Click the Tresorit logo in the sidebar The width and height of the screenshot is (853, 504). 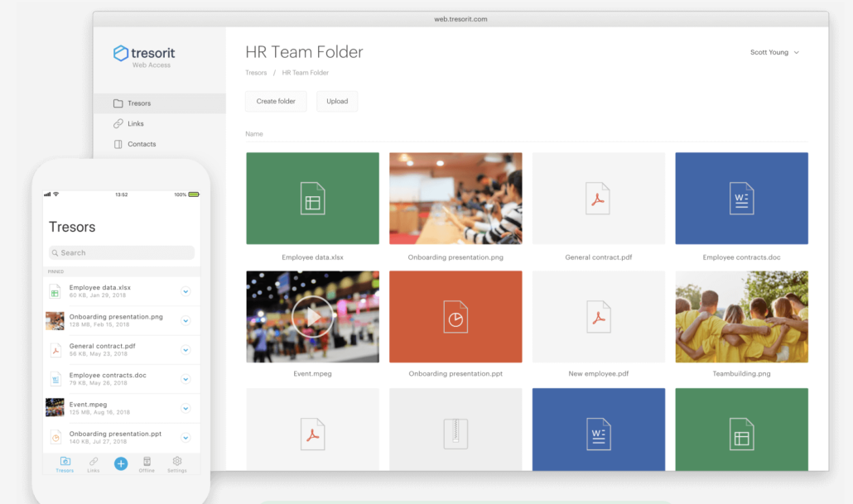(144, 55)
